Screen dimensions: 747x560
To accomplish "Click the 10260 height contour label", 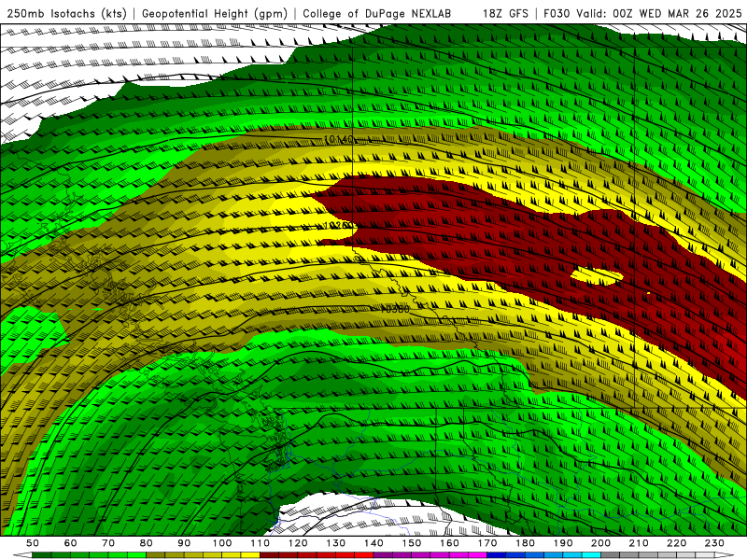I will point(339,225).
